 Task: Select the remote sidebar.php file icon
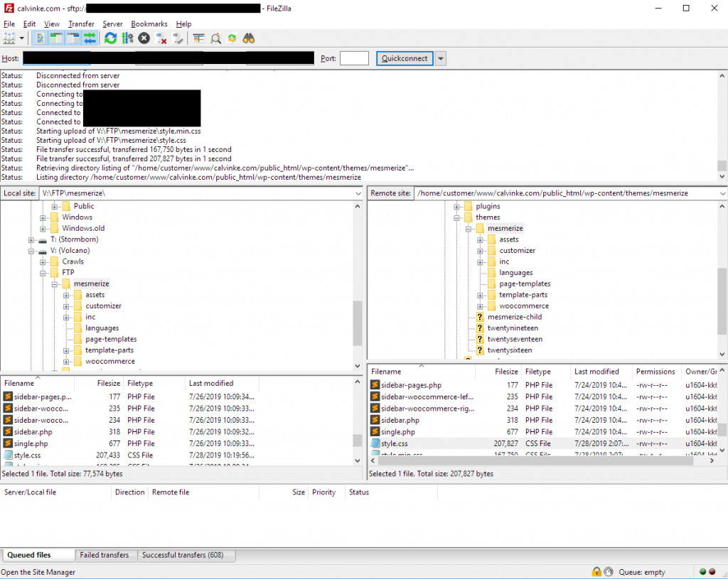(x=375, y=420)
